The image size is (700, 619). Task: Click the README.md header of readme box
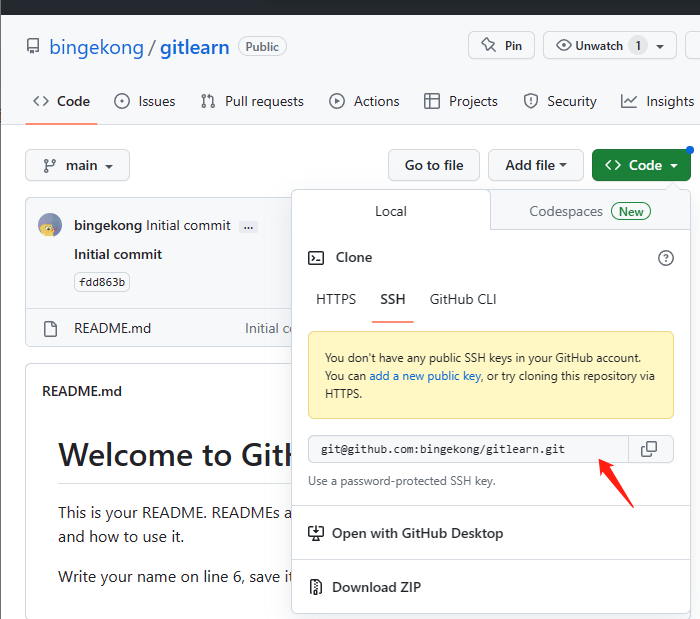coord(82,391)
